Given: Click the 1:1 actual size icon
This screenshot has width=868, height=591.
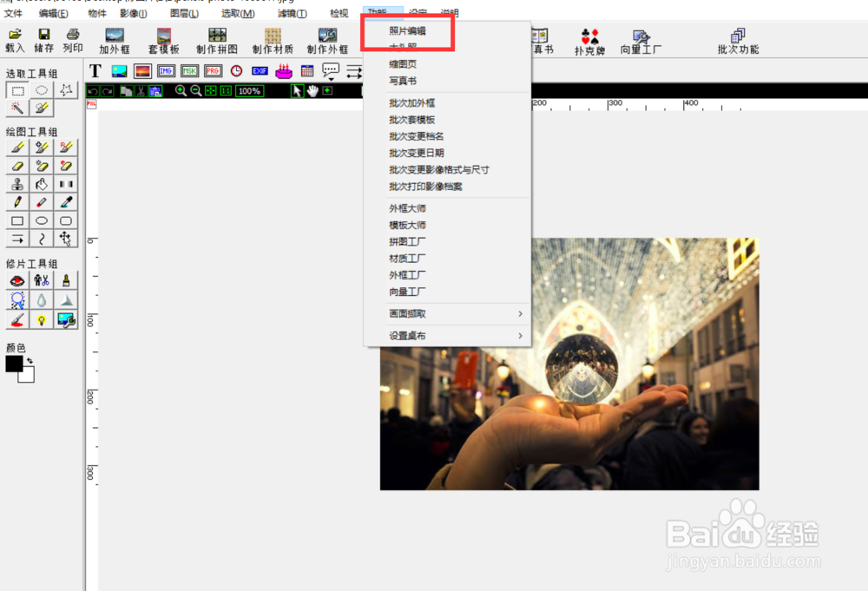Looking at the screenshot, I should (226, 91).
